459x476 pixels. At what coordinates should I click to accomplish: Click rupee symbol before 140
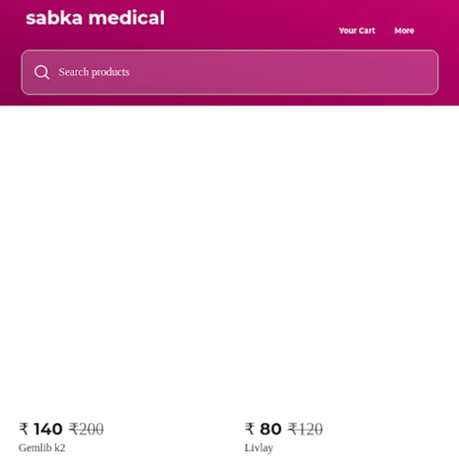24,429
